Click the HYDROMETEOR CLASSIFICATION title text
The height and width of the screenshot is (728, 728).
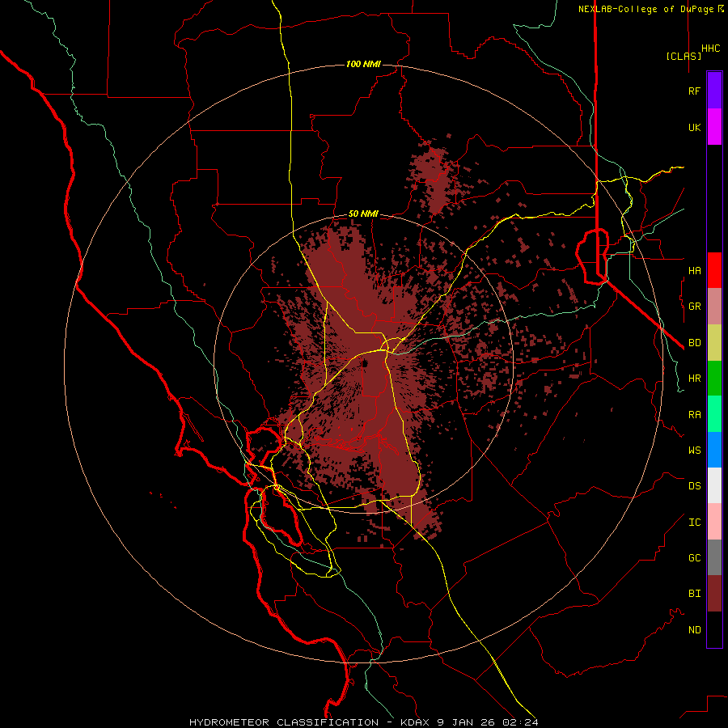pyautogui.click(x=284, y=722)
